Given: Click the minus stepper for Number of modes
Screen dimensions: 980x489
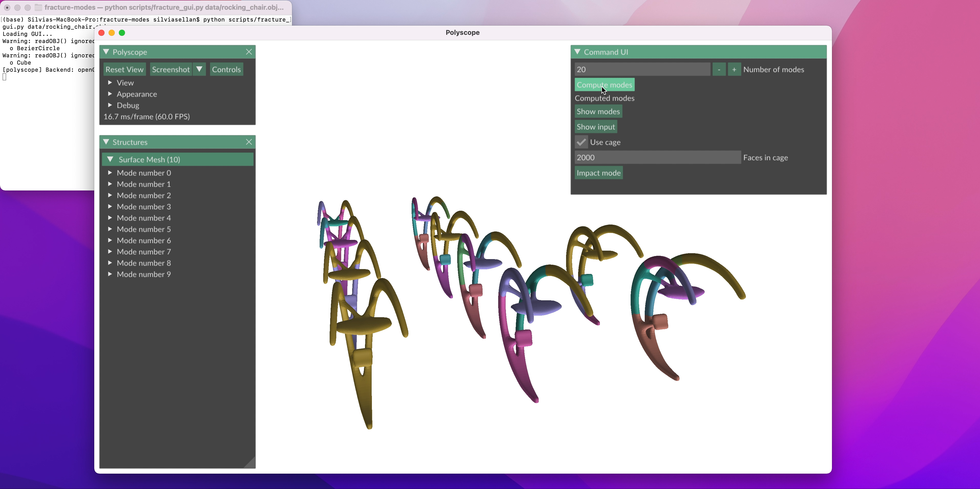Looking at the screenshot, I should point(719,70).
